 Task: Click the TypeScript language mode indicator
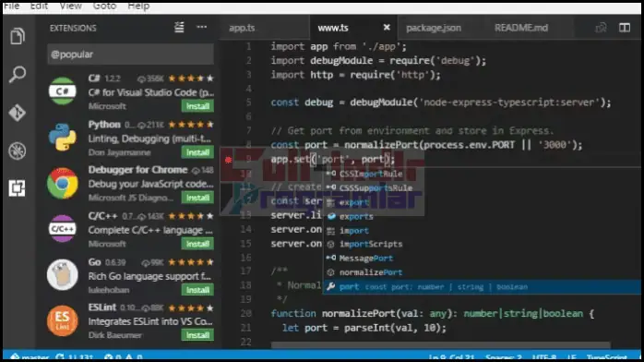point(606,357)
